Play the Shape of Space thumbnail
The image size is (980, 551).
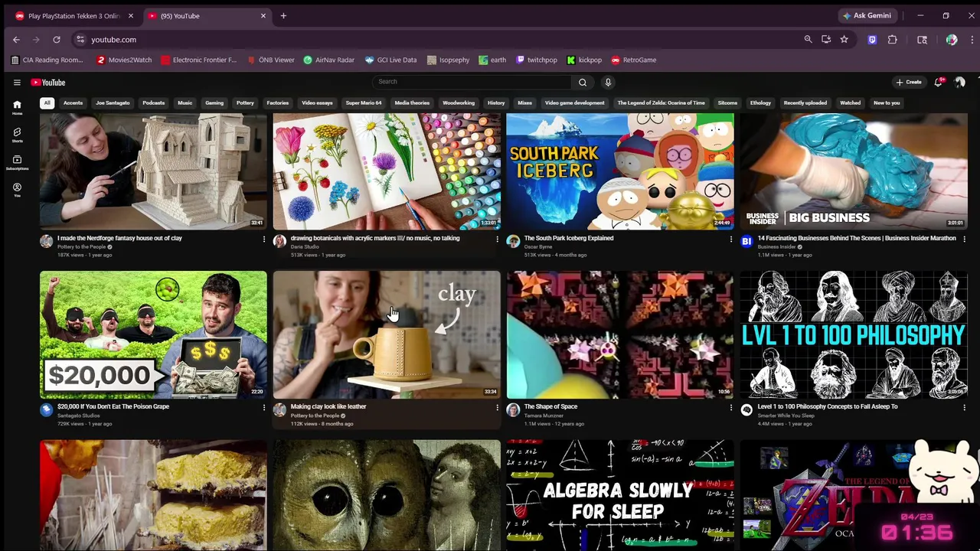click(x=620, y=334)
